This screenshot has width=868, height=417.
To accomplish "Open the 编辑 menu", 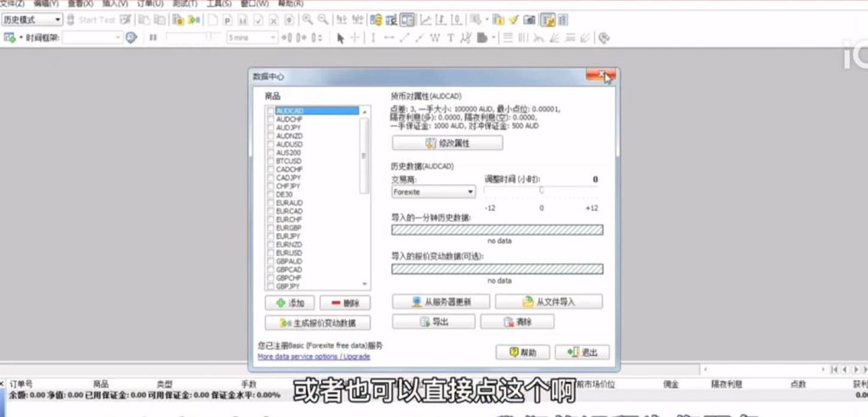I will coord(46,3).
